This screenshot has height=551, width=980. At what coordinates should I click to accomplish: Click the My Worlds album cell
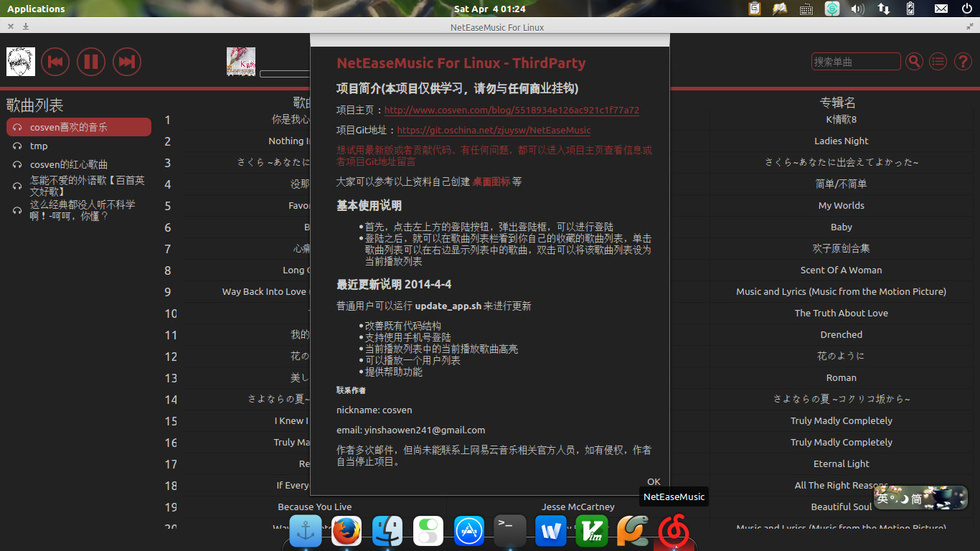click(841, 205)
